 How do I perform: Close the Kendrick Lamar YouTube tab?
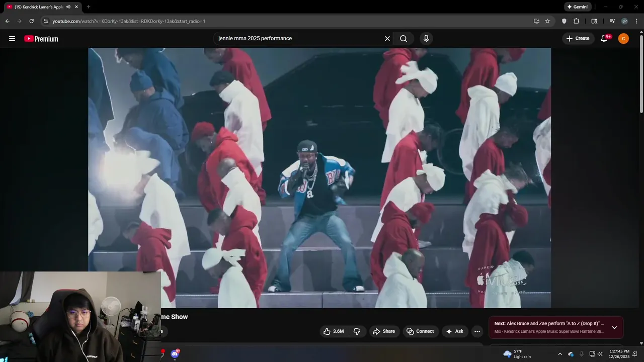tap(76, 7)
